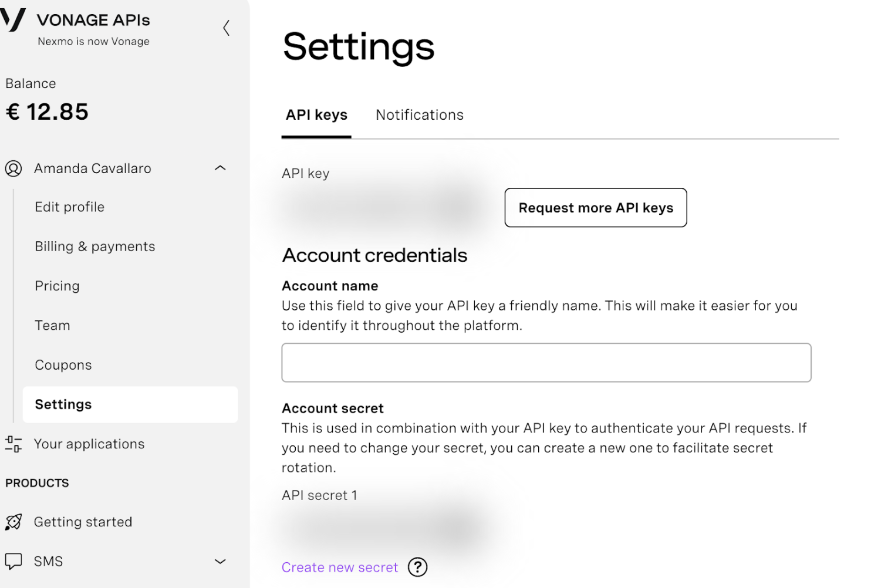Focus the Account name input field

click(546, 363)
